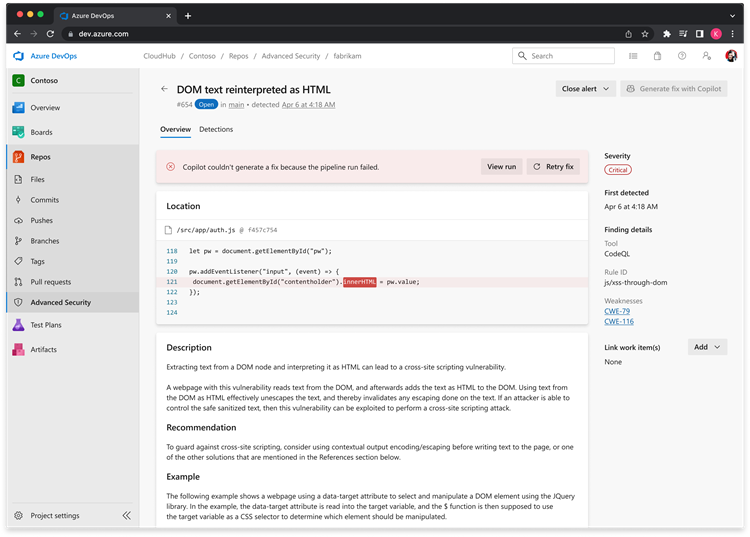The image size is (750, 537).
Task: Click the share icon in address bar
Action: click(628, 34)
